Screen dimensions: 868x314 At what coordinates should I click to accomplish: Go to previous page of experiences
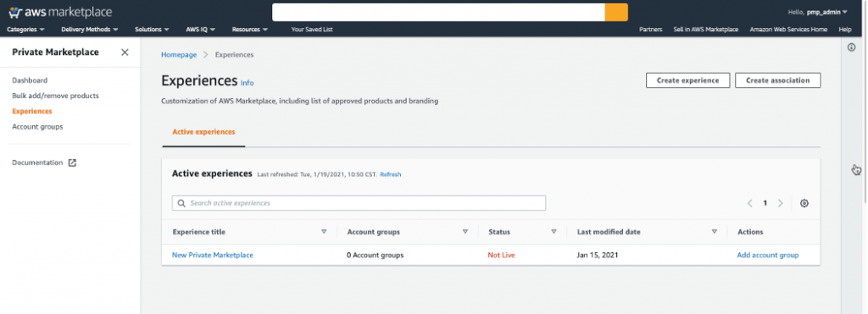click(750, 203)
